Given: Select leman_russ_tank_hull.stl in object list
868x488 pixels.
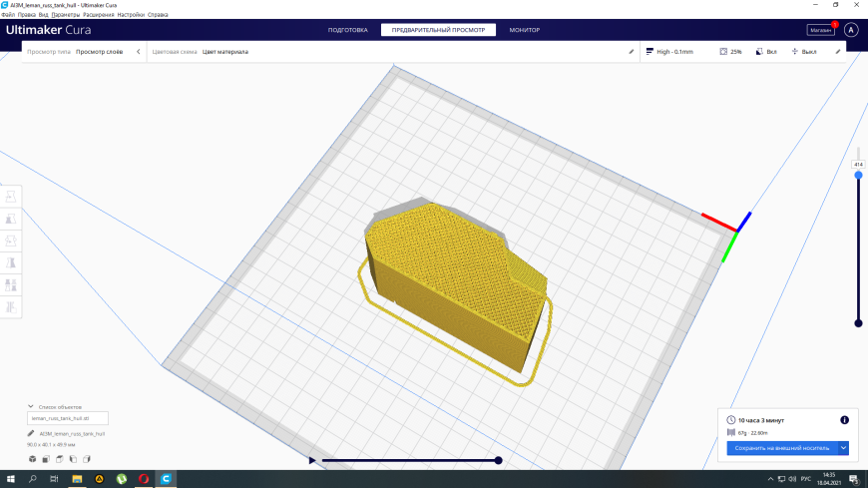Looking at the screenshot, I should 68,418.
